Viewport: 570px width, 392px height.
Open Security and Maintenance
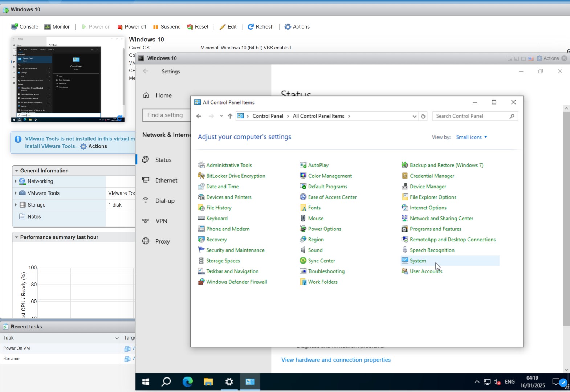click(x=231, y=250)
